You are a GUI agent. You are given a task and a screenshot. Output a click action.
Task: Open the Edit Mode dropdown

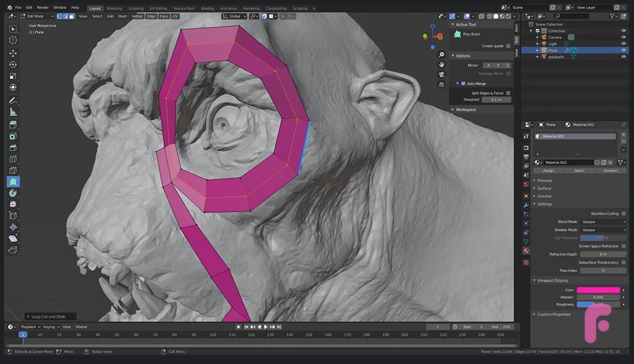pyautogui.click(x=36, y=16)
